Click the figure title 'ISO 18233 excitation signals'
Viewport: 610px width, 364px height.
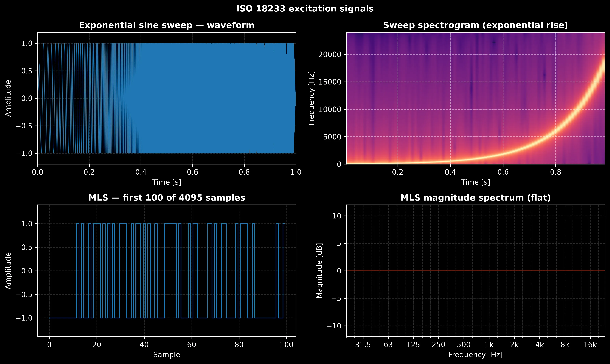click(305, 9)
